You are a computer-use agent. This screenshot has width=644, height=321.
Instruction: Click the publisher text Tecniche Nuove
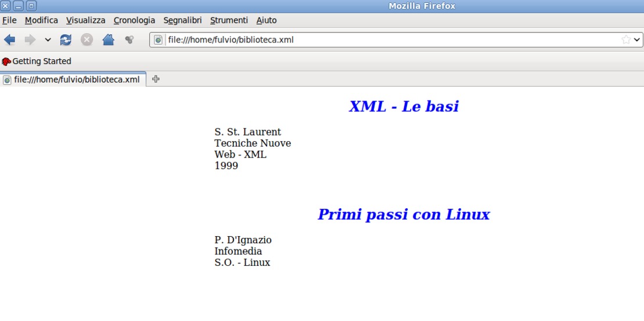click(x=253, y=143)
